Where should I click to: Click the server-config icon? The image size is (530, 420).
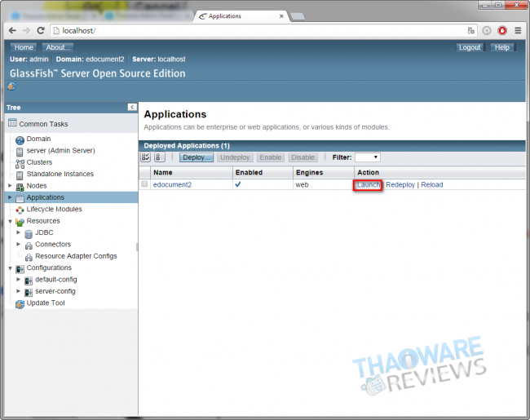29,292
